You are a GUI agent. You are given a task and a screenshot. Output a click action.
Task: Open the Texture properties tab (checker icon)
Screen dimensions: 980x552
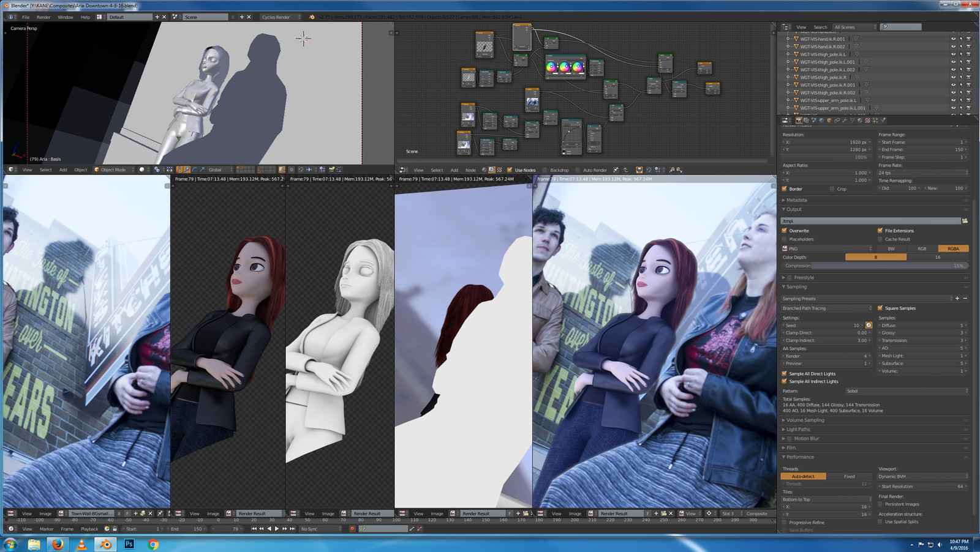867,120
